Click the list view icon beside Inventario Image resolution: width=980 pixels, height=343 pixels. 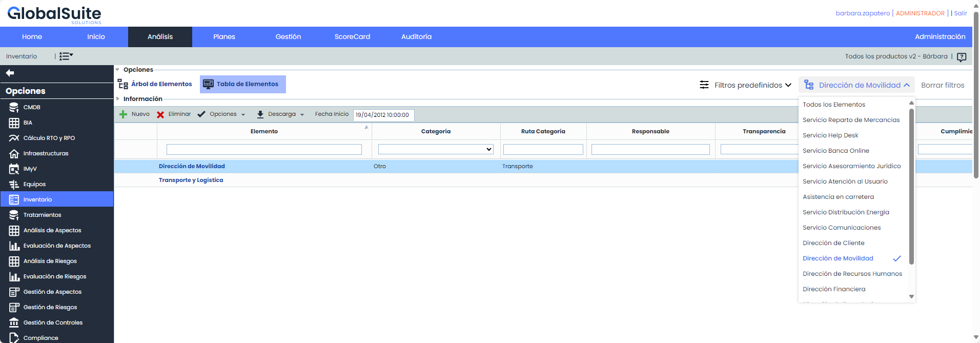pos(66,56)
